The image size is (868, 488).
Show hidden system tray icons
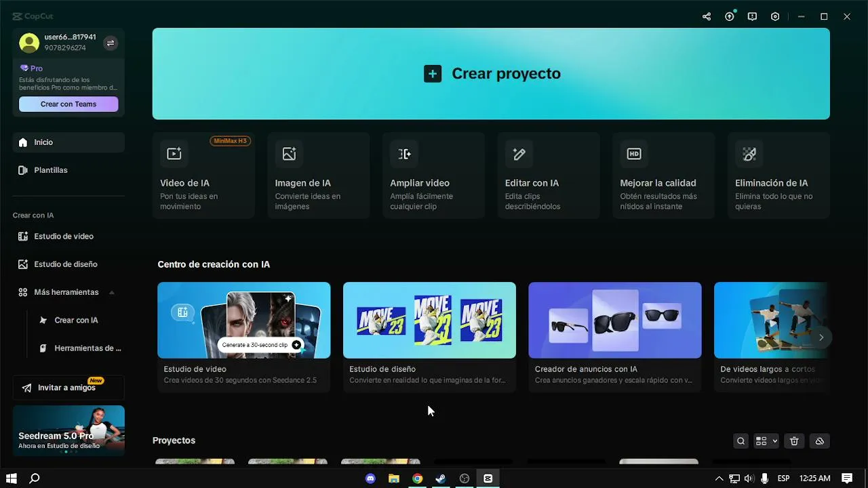click(x=719, y=479)
